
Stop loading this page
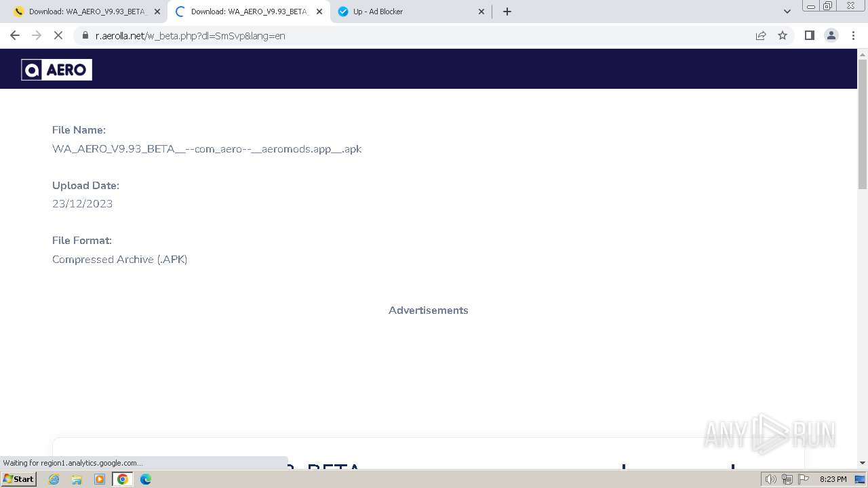[x=58, y=35]
